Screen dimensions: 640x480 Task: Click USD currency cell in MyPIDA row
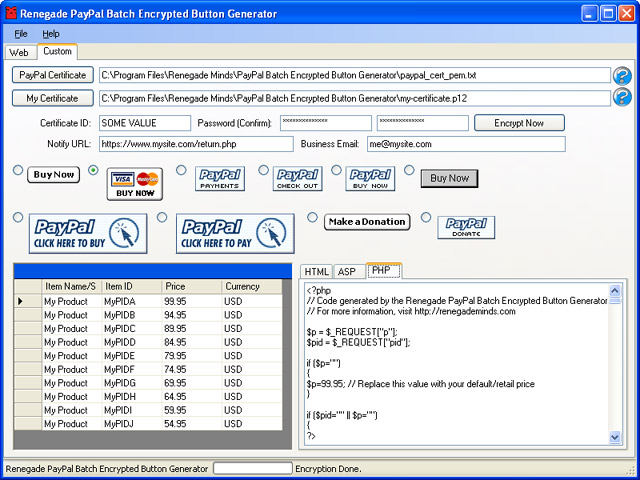click(252, 301)
